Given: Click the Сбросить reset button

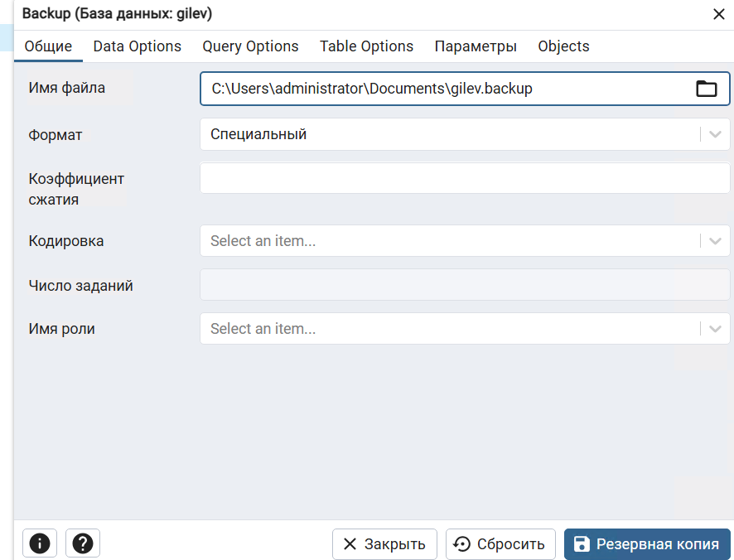Looking at the screenshot, I should pos(500,544).
